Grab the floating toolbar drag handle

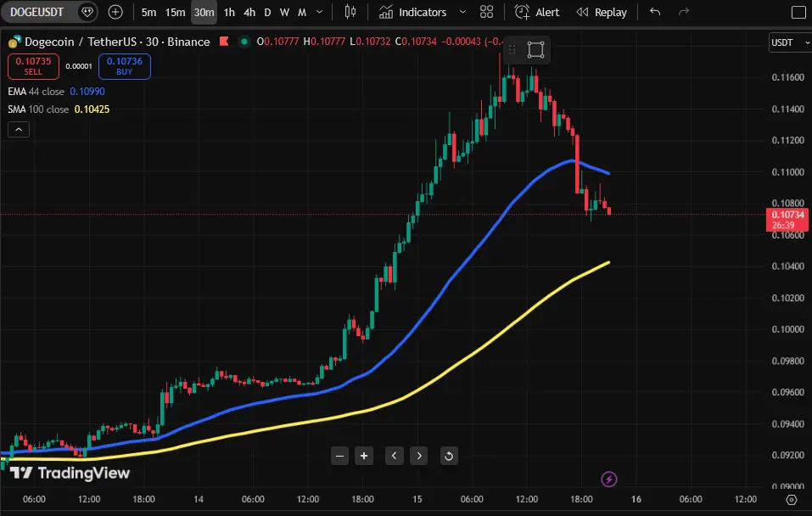(x=512, y=50)
